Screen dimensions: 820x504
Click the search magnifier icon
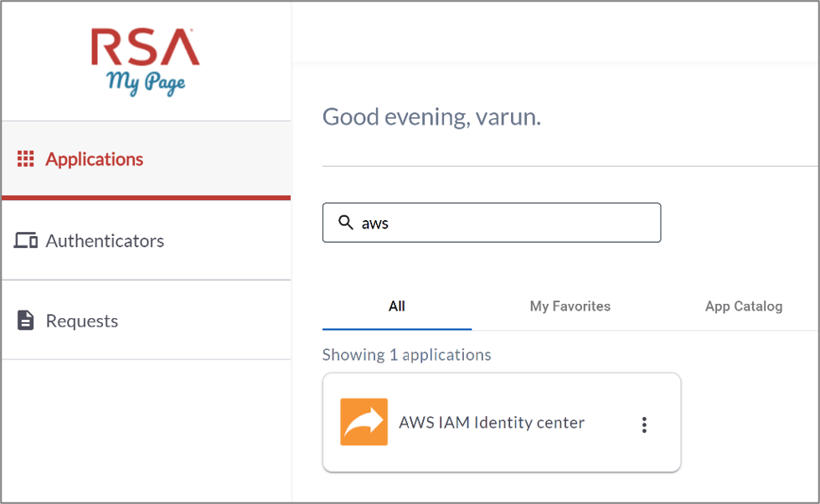pyautogui.click(x=345, y=222)
